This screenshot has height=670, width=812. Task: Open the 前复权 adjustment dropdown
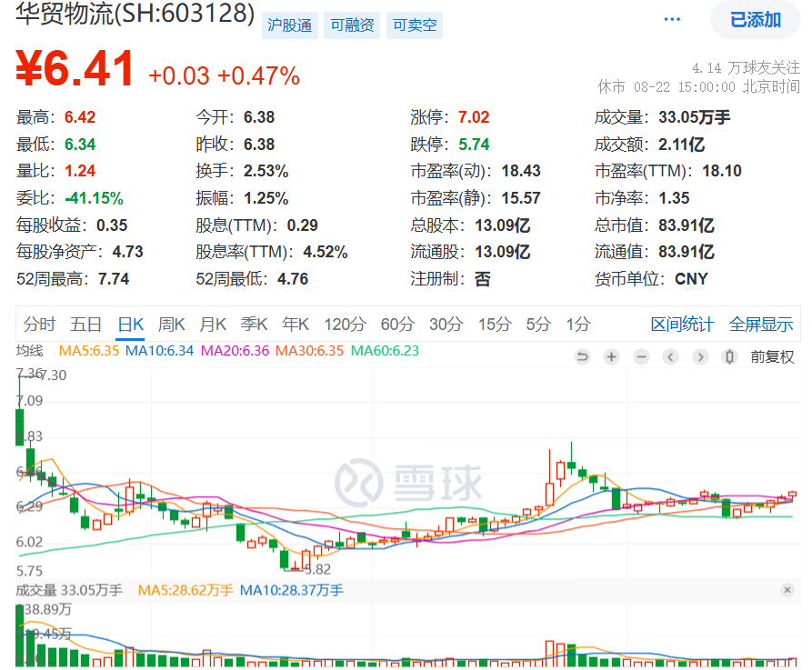click(772, 357)
